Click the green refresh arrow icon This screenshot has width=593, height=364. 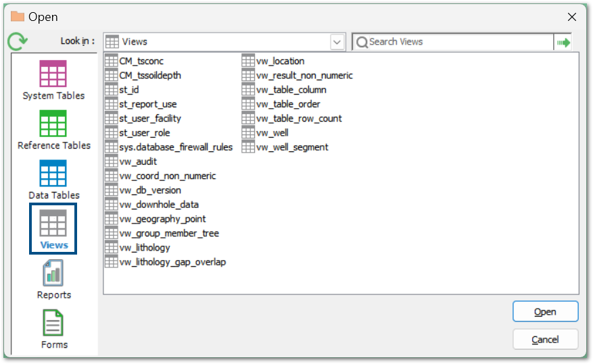pos(16,42)
